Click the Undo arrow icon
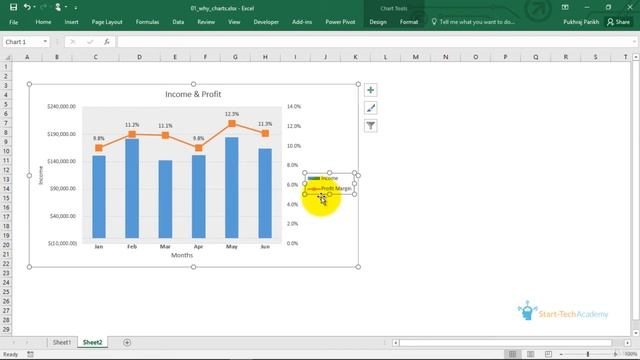The image size is (640, 360). pyautogui.click(x=27, y=7)
